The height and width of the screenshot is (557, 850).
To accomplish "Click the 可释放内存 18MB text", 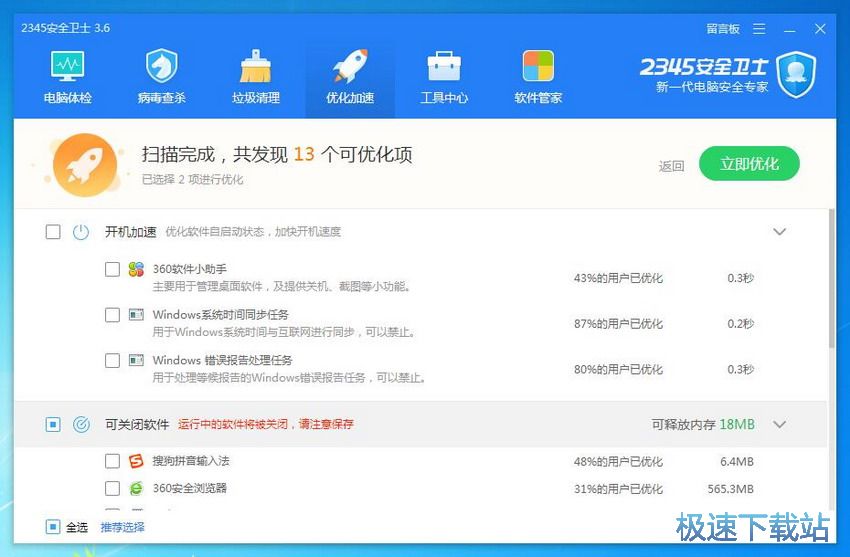I will pyautogui.click(x=703, y=424).
